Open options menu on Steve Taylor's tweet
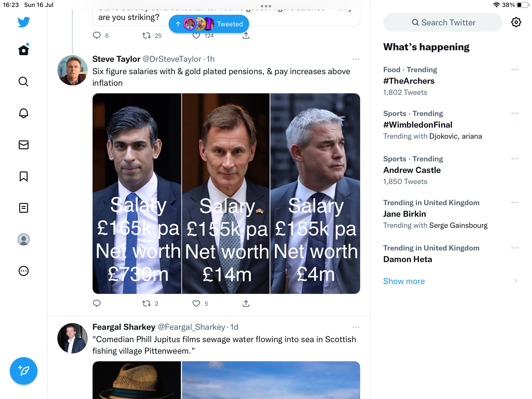Image resolution: width=532 pixels, height=399 pixels. click(x=356, y=59)
